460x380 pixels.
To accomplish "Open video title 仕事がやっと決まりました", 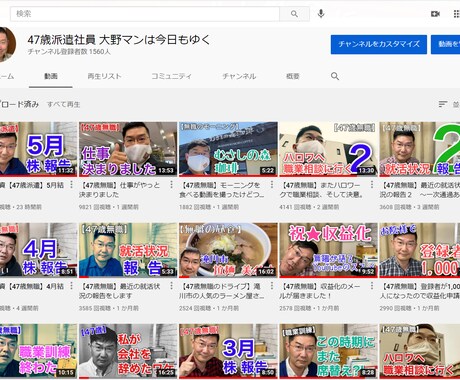I will tap(121, 189).
